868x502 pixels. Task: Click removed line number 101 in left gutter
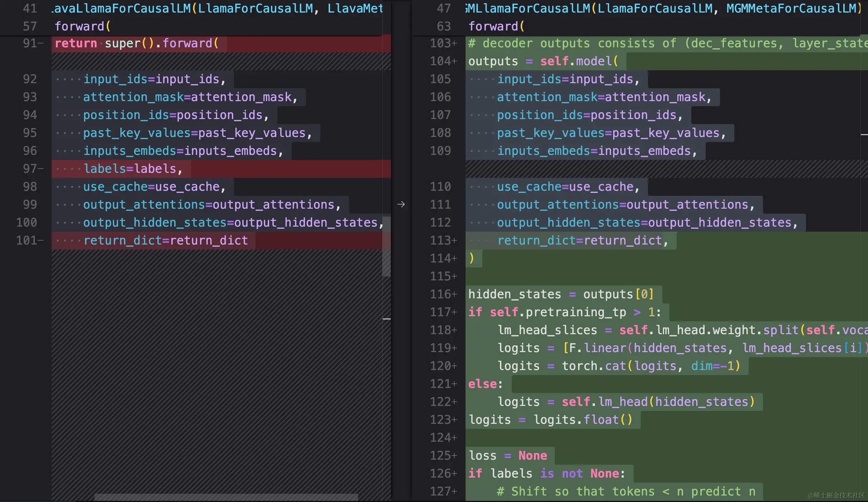(x=27, y=240)
